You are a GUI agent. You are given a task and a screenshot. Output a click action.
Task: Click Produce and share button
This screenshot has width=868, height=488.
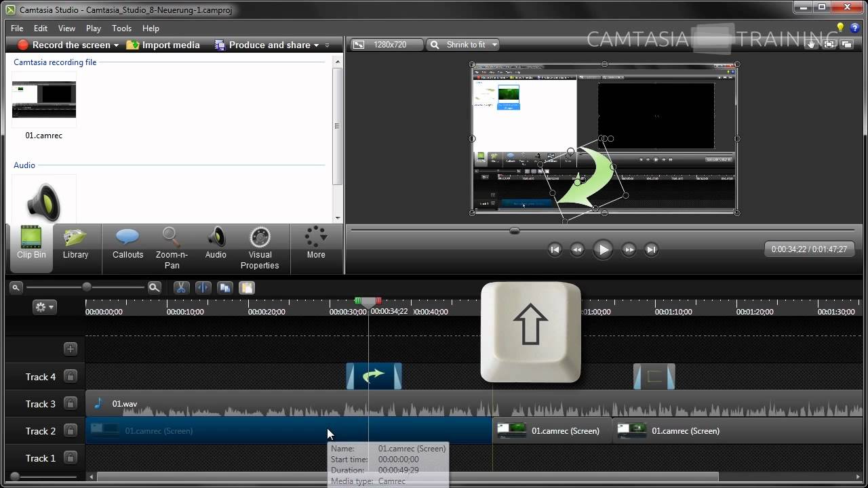click(x=262, y=45)
